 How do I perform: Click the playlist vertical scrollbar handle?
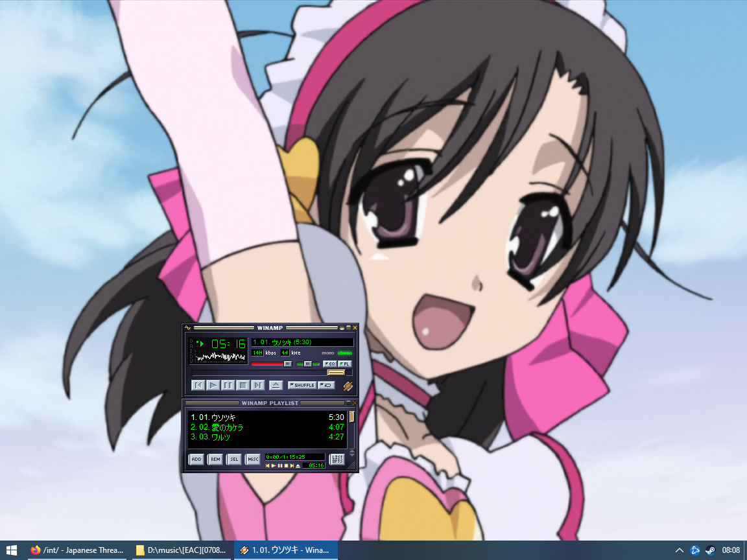[352, 417]
